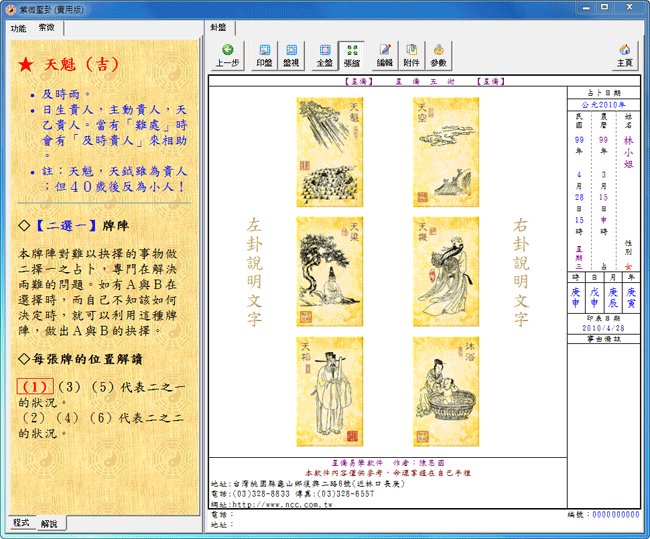Viewport: 650px width, 539px height.
Task: Switch to the 功能 tab
Action: click(x=19, y=28)
